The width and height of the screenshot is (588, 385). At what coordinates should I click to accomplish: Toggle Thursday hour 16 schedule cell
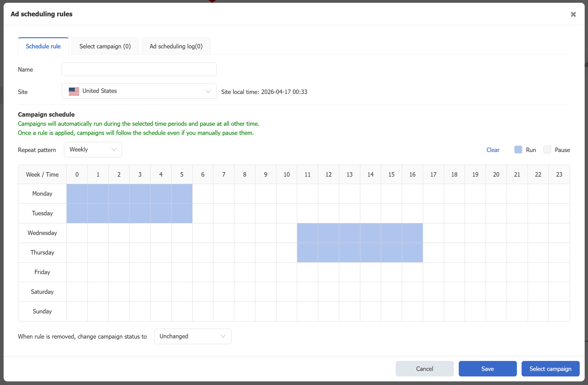(x=412, y=253)
